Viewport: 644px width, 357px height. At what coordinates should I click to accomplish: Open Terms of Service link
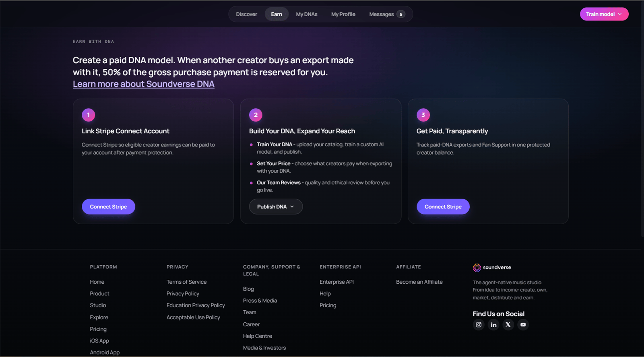tap(186, 282)
